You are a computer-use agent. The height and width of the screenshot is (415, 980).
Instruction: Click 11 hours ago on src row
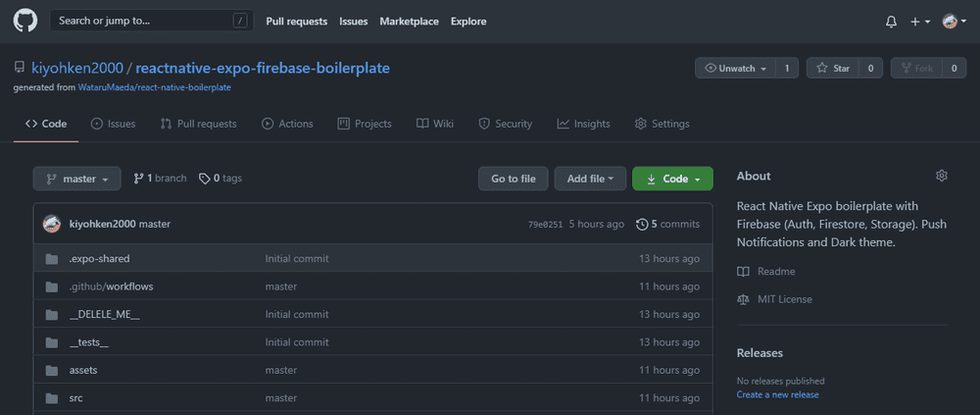point(669,398)
